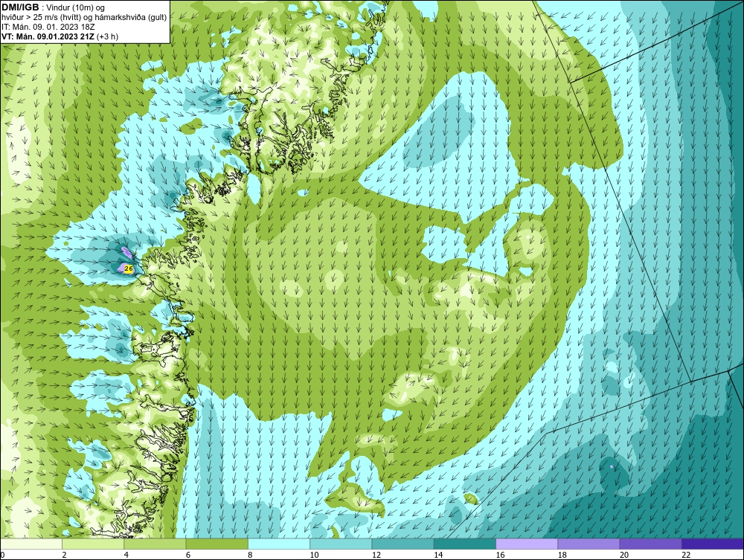Click the 16-18 m/s legend color
Screen dimensions: 744x560
pyautogui.click(x=527, y=544)
